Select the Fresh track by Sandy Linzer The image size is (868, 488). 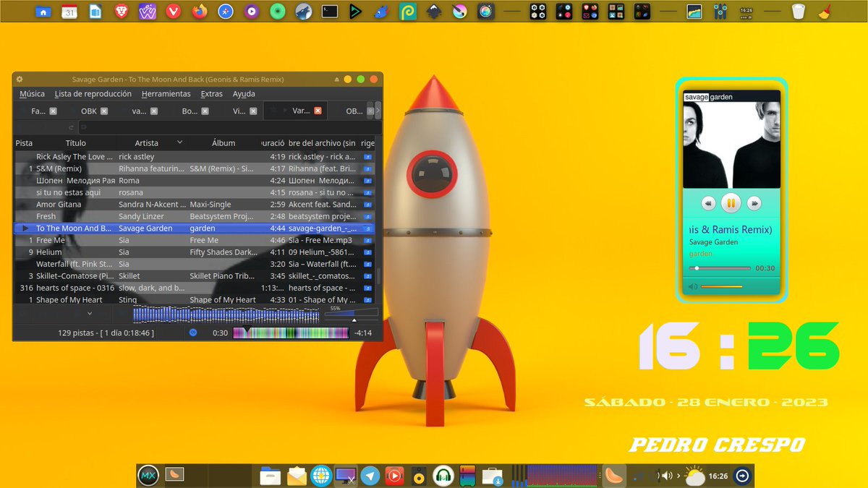pos(194,216)
